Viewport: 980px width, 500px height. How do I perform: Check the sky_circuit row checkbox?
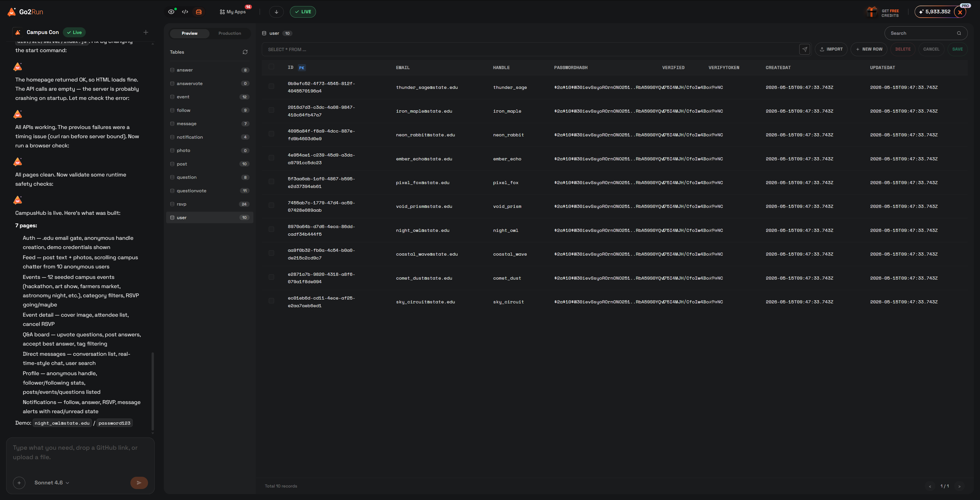tap(271, 301)
